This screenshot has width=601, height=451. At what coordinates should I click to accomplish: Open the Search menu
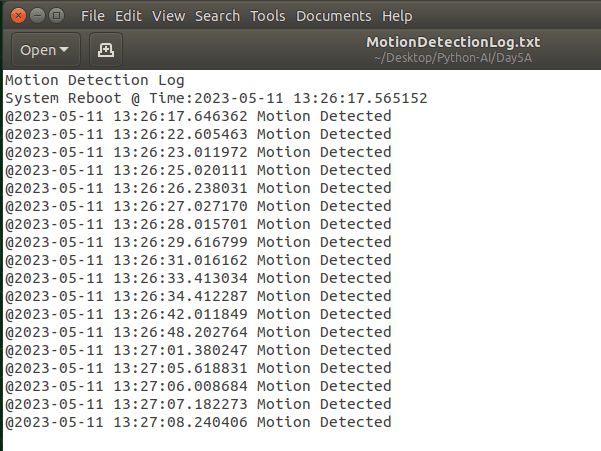tap(218, 16)
